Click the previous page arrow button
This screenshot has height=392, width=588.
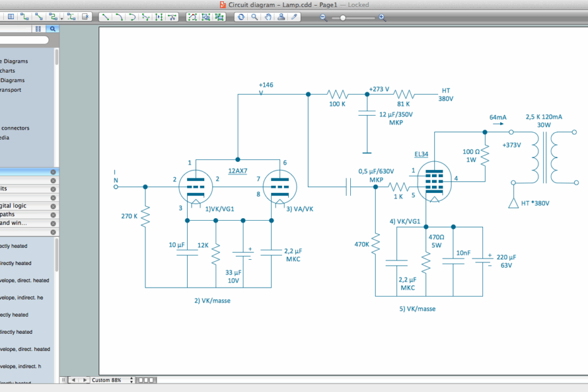pos(74,380)
